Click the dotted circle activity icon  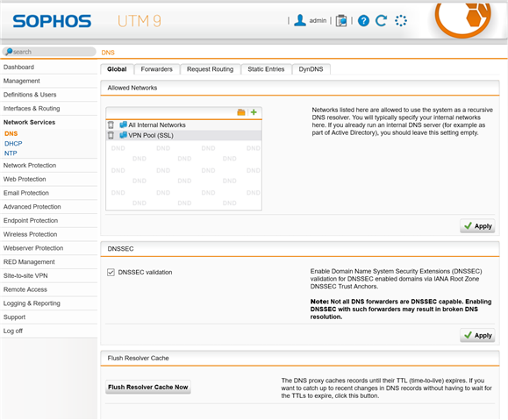401,21
